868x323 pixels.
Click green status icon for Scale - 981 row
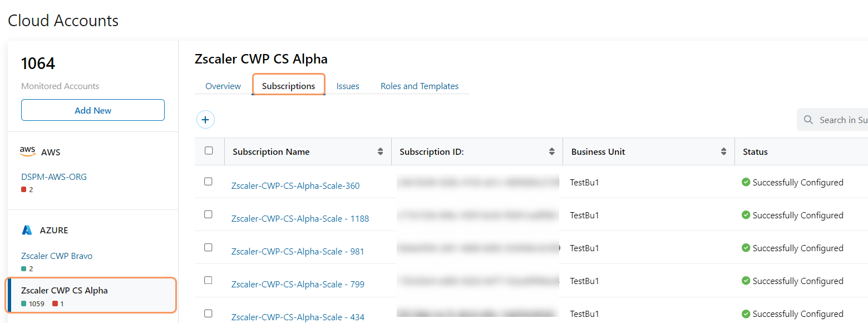[x=746, y=248]
